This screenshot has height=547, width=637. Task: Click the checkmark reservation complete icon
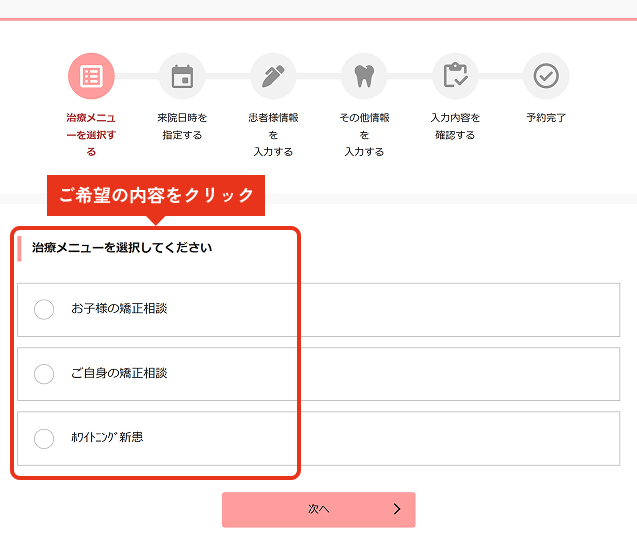pos(546,76)
